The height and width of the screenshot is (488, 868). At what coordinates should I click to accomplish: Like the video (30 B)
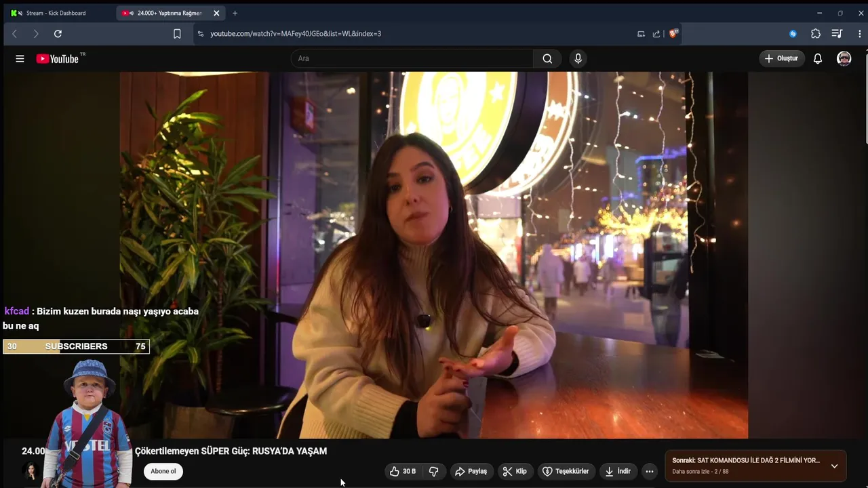(x=403, y=471)
